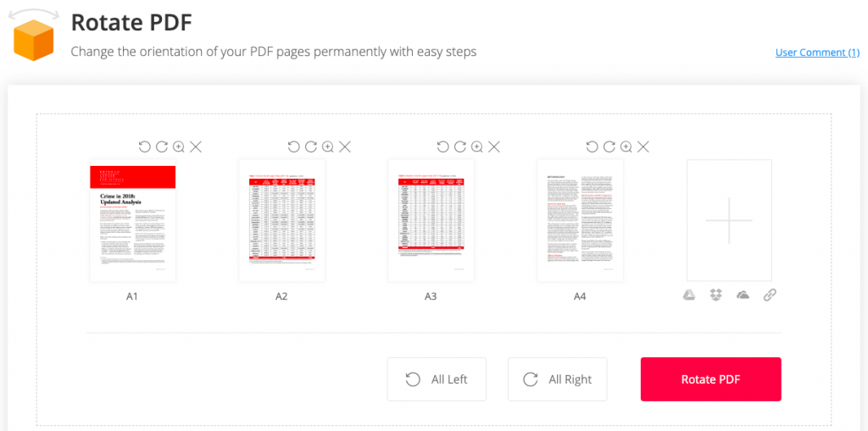Select the A1 page thumbnail
The height and width of the screenshot is (431, 868).
pos(132,220)
